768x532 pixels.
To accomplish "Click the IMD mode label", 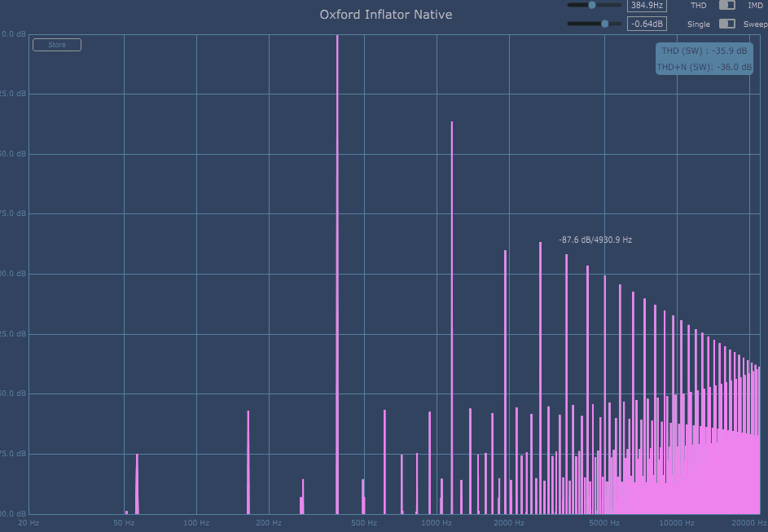I will pos(755,6).
